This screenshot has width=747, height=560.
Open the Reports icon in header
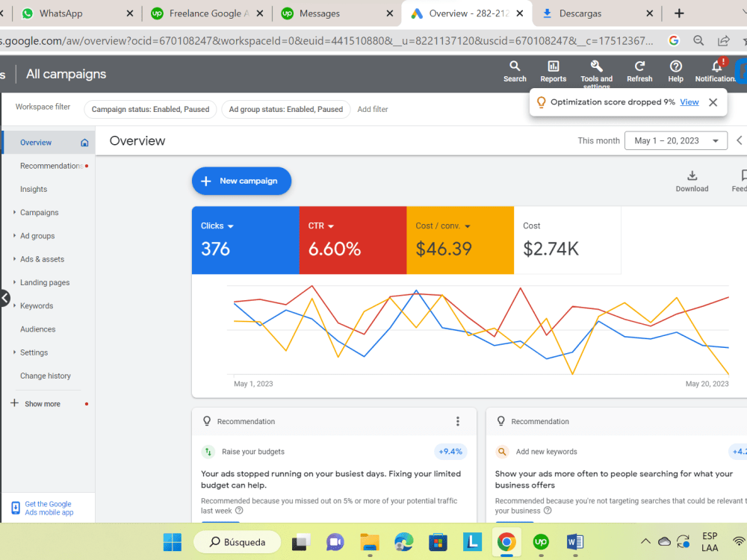pos(553,72)
